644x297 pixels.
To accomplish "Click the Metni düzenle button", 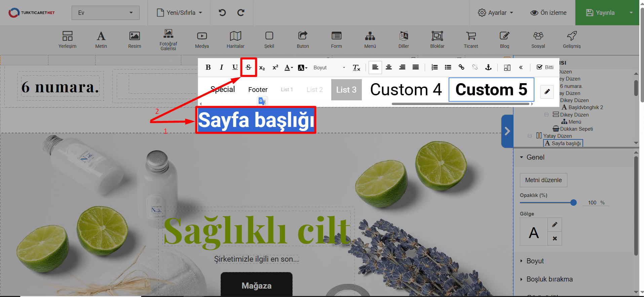I will coord(543,180).
